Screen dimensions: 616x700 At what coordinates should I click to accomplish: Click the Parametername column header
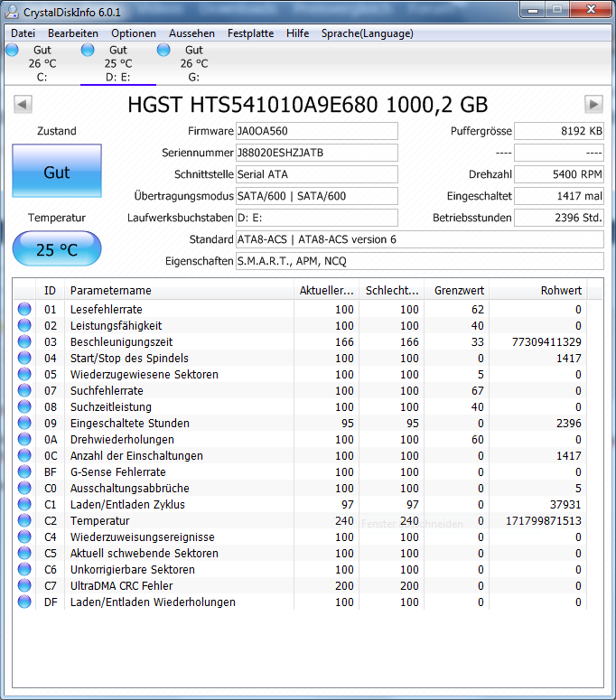click(x=179, y=291)
